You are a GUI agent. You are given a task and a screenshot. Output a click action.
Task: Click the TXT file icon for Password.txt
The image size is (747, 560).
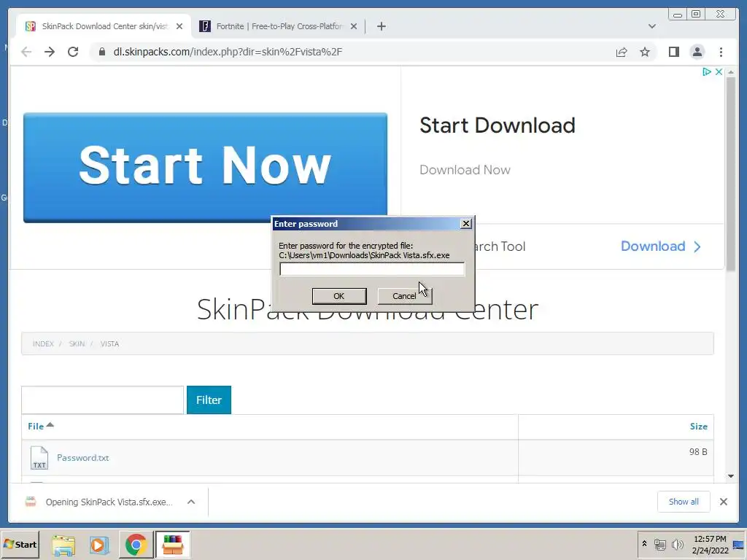(x=39, y=458)
